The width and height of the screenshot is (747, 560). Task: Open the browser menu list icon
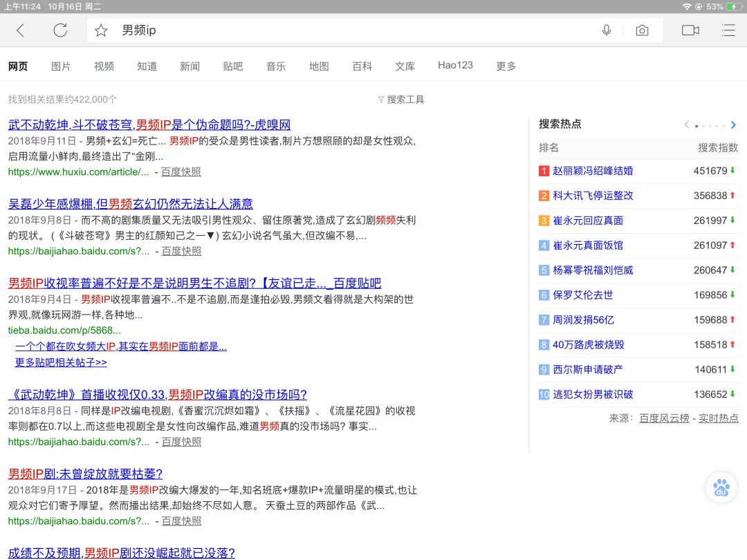(x=728, y=30)
